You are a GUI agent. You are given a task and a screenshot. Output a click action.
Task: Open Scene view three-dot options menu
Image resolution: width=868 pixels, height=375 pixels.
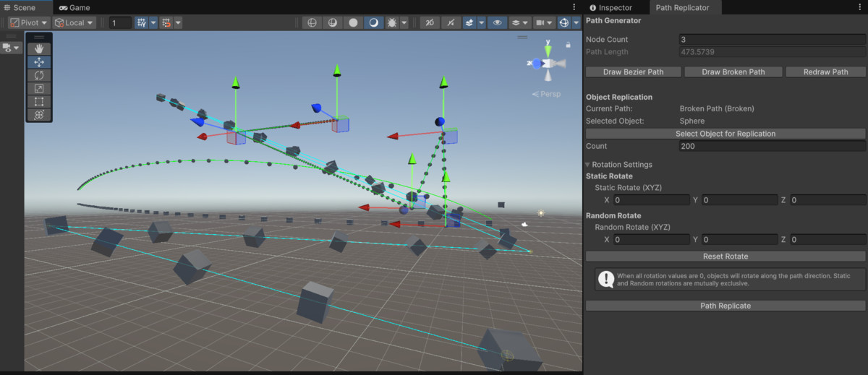click(573, 7)
